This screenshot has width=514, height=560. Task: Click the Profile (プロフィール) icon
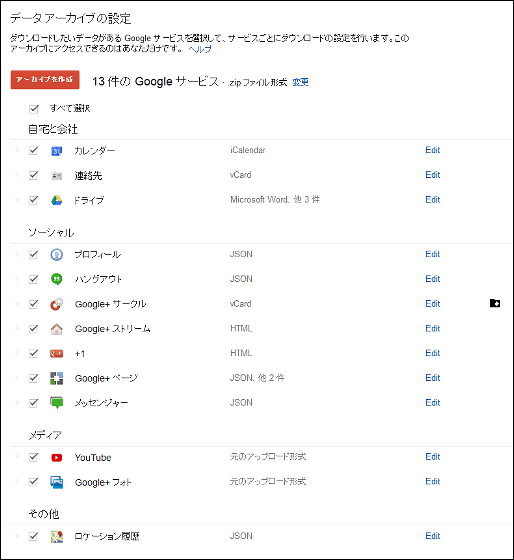(56, 255)
